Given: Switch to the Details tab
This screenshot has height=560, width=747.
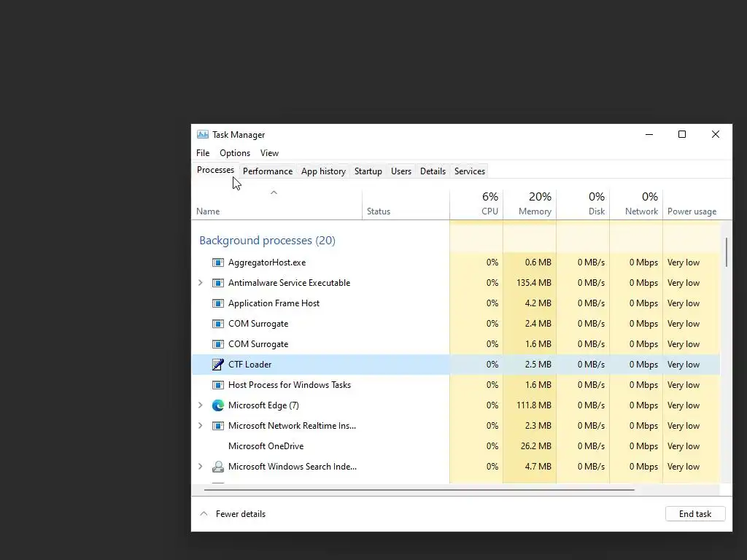Looking at the screenshot, I should click(433, 171).
